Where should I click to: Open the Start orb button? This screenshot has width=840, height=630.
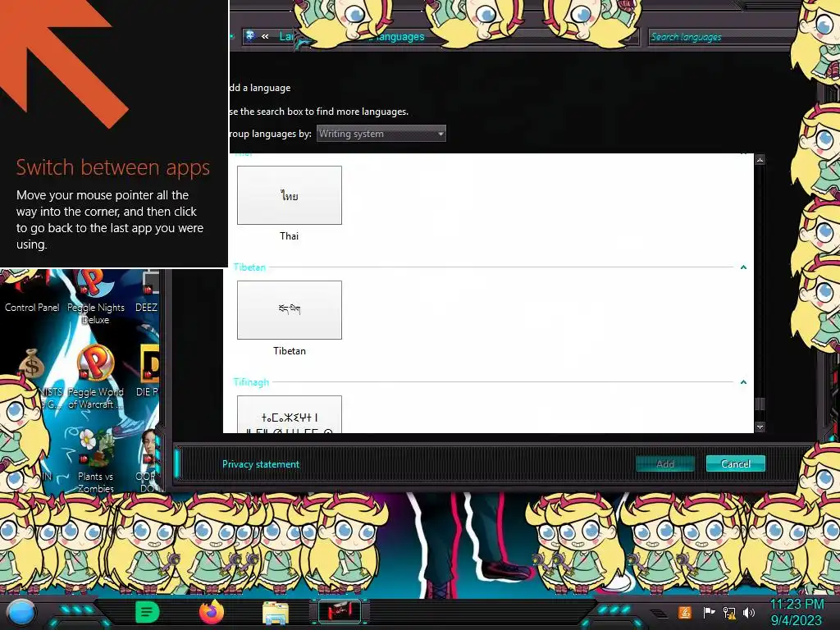21,612
